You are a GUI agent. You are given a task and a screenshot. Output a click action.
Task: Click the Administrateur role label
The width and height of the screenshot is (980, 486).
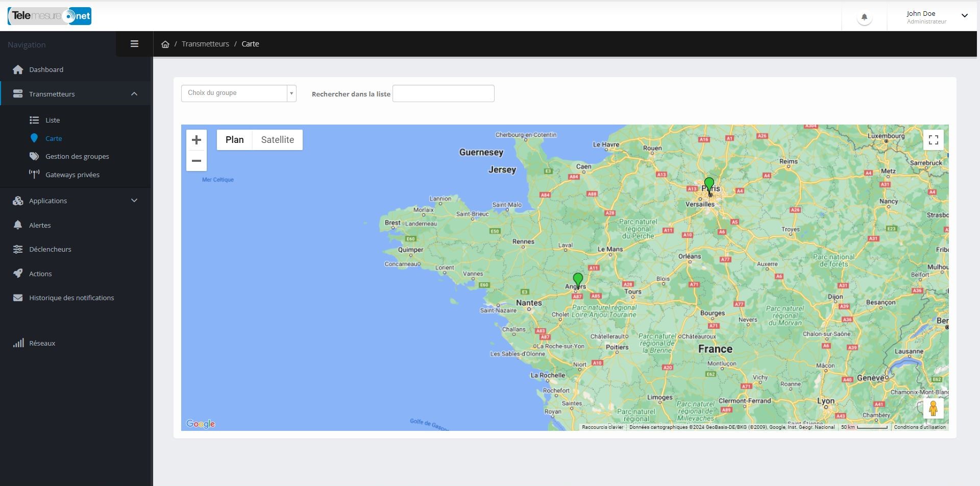[926, 21]
